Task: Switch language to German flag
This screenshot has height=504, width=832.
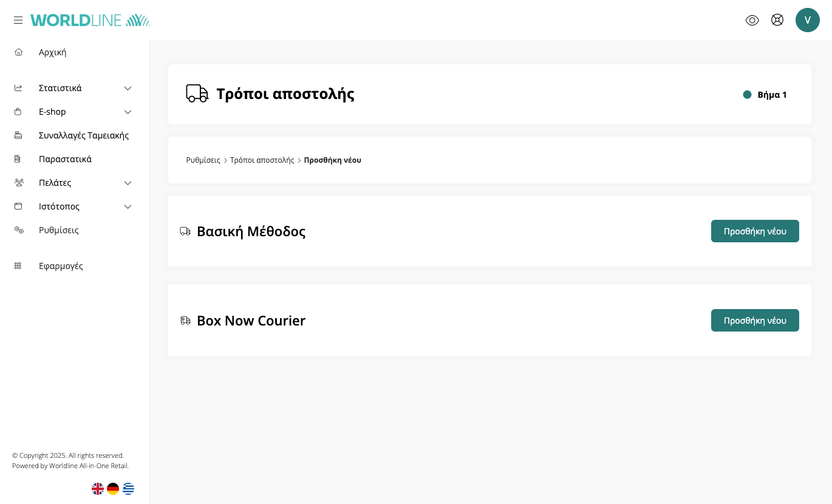Action: [113, 489]
